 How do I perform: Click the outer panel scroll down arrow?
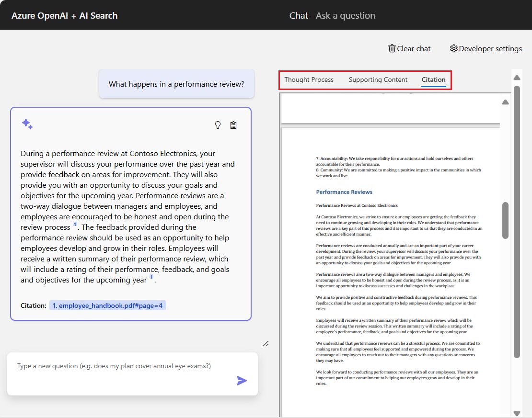click(517, 413)
